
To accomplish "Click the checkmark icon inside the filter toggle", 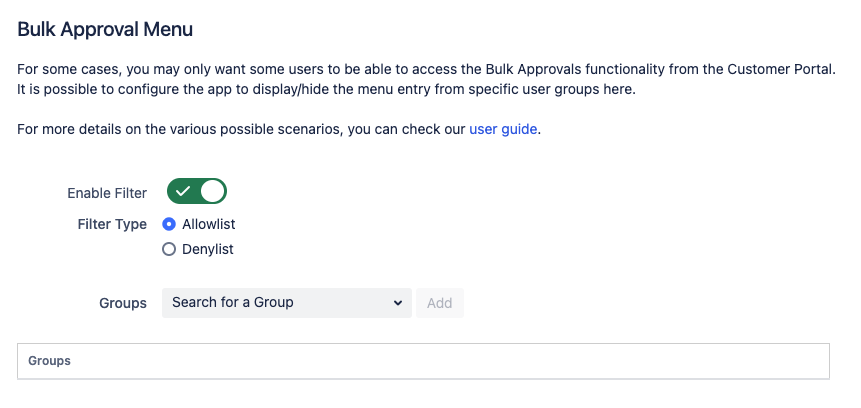I will (x=183, y=191).
